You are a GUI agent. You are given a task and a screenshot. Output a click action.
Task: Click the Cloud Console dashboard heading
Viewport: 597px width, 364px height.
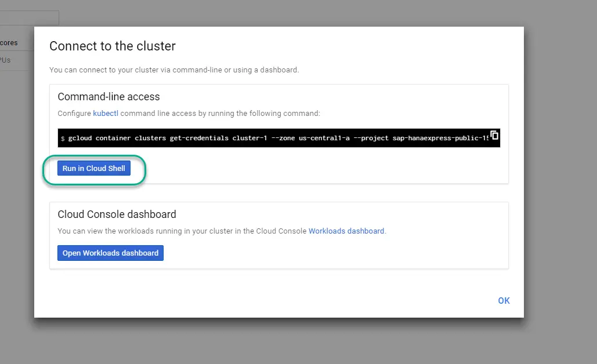coord(117,214)
